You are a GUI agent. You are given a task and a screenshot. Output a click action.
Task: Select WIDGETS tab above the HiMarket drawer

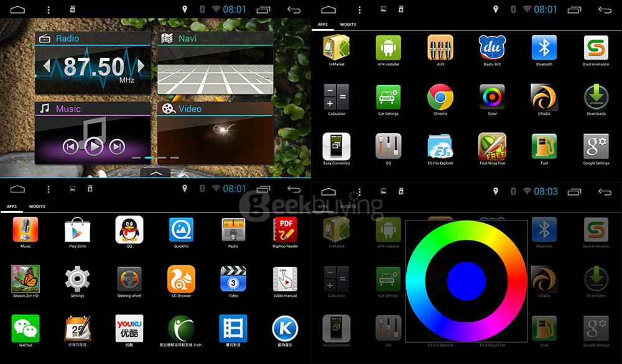pos(348,25)
